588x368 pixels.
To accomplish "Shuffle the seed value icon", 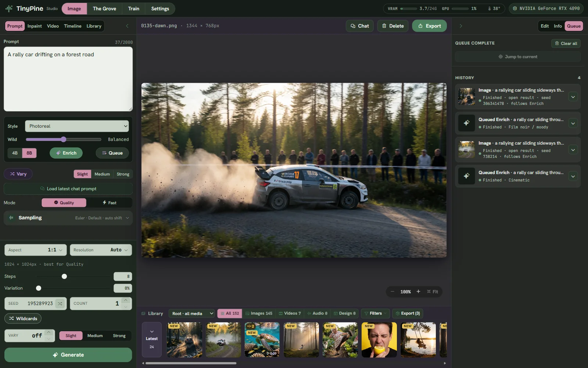I will tap(60, 304).
